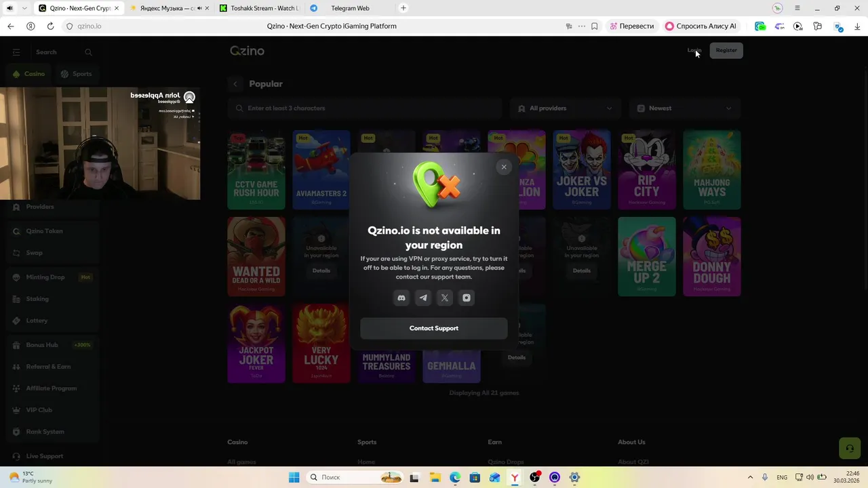Viewport: 868px width, 488px height.
Task: Close the region unavailable dialog
Action: [504, 167]
